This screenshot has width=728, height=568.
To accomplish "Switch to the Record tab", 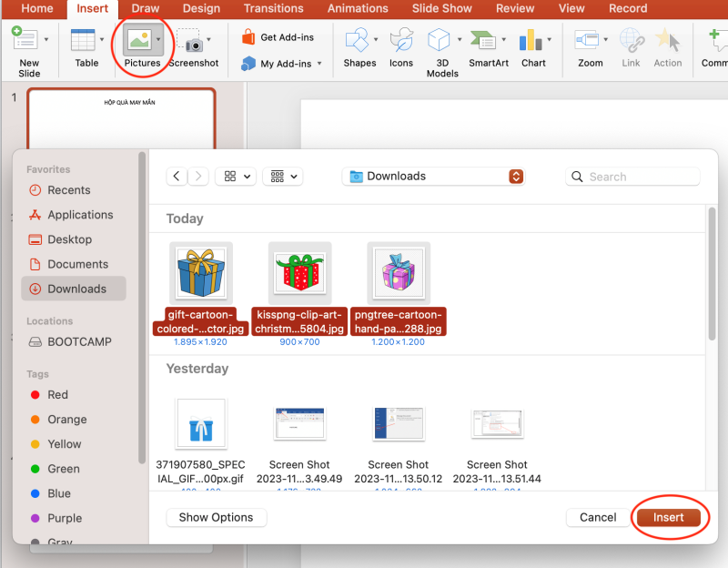I will coord(628,8).
